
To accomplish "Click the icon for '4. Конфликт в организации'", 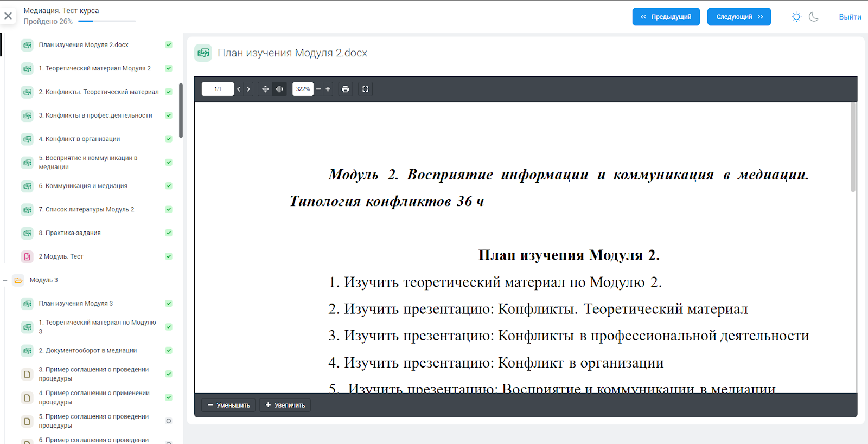I will pos(27,139).
